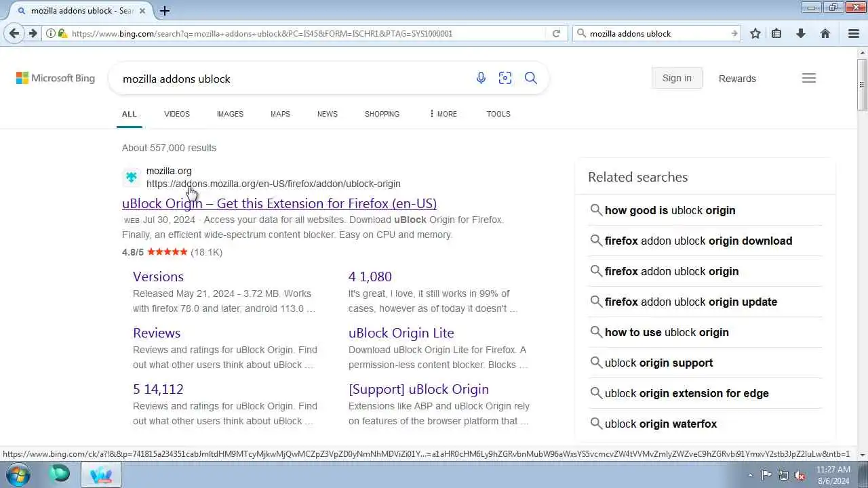Open the 5 14,112 sublink
This screenshot has height=488, width=868.
[x=158, y=389]
